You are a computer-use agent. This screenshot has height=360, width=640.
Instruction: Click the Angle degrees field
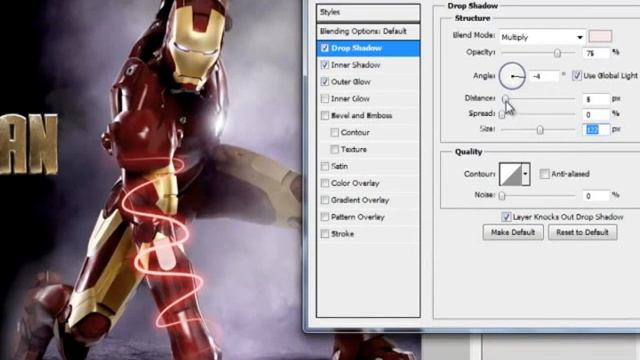[x=544, y=76]
